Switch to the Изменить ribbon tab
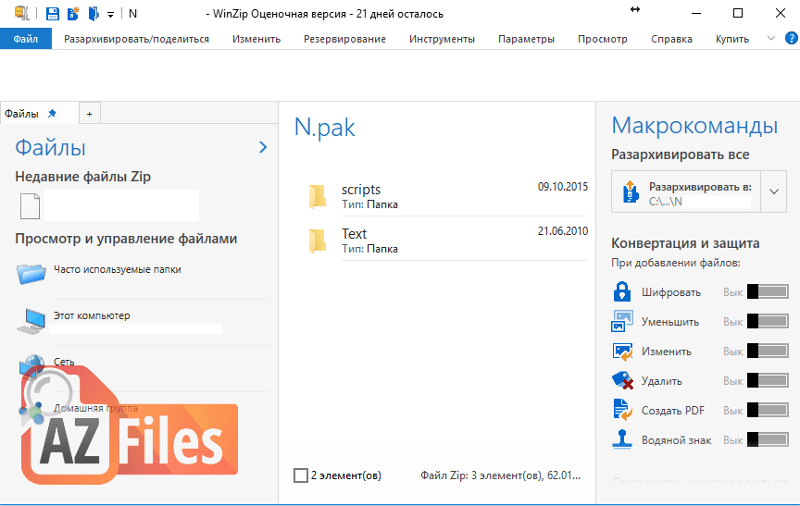 click(x=256, y=39)
